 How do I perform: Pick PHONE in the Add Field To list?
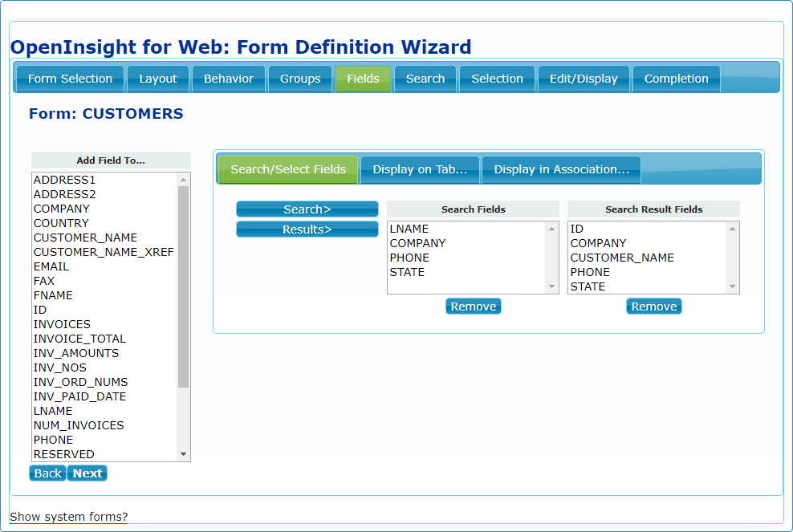click(x=104, y=440)
